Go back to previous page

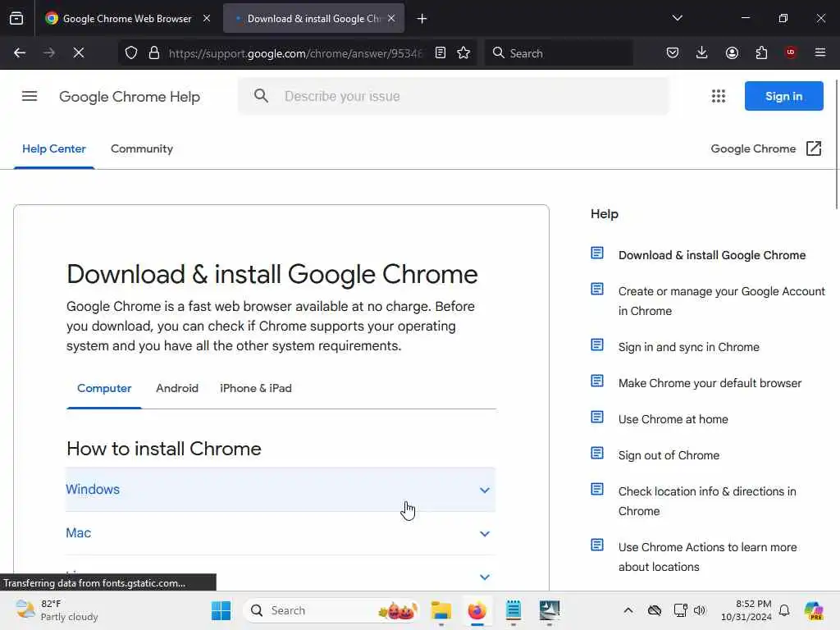[x=20, y=52]
